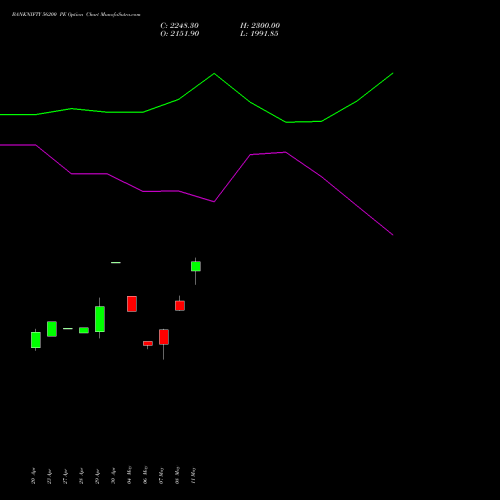Select the flat 30 Apr dash candle
This screenshot has height=500, width=500.
click(x=116, y=263)
